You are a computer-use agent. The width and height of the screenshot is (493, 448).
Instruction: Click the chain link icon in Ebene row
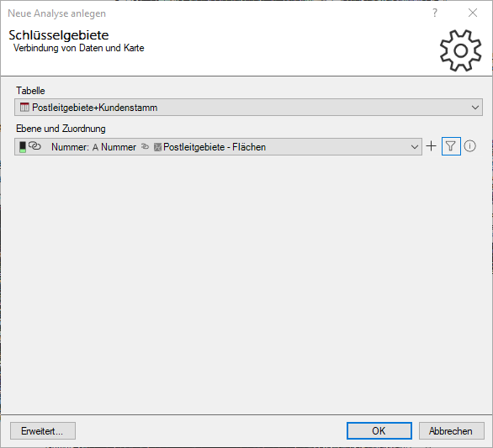tap(34, 145)
